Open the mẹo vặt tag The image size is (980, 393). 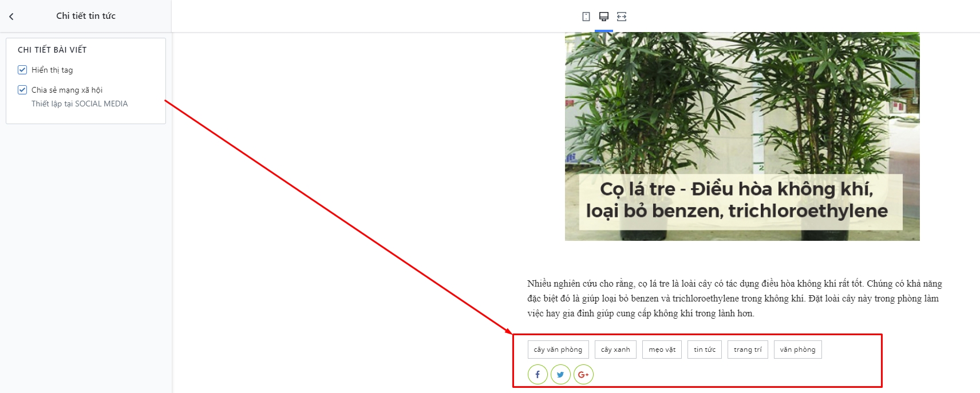pyautogui.click(x=662, y=350)
